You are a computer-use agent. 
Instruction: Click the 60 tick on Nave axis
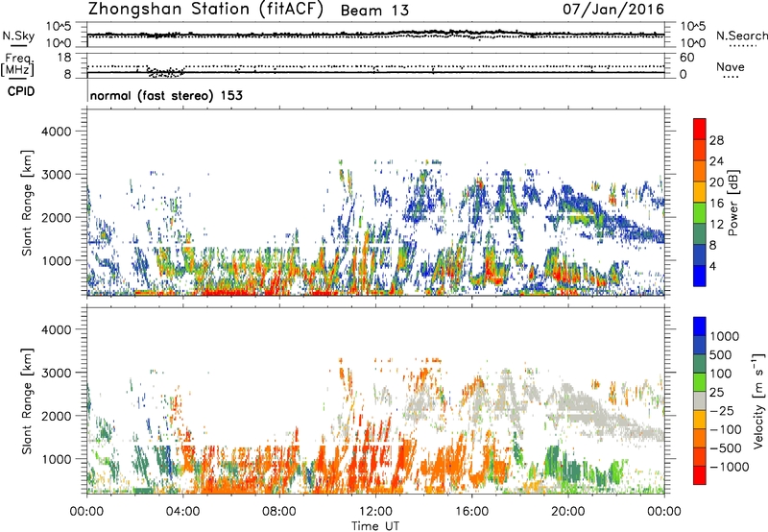[x=686, y=58]
